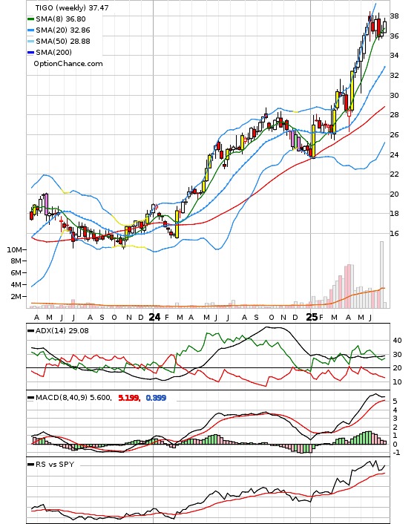The width and height of the screenshot is (420, 524).
Task: Click the ADX 20 level axis label
Action: pos(397,367)
